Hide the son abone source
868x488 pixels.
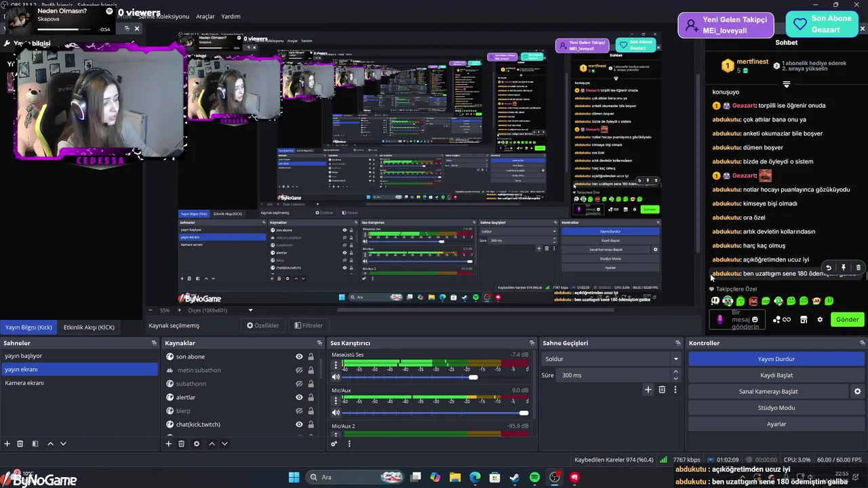[x=299, y=357]
